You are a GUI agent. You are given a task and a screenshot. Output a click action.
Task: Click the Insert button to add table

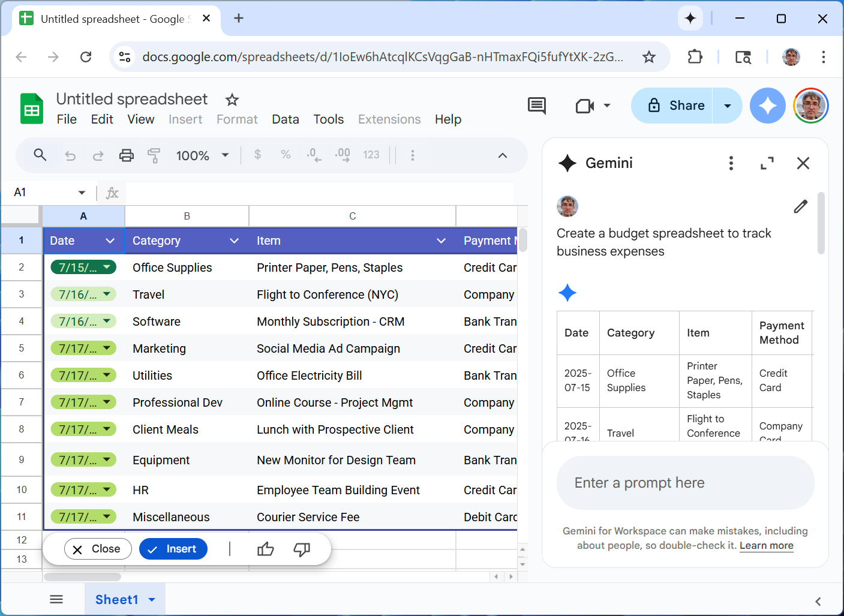tap(173, 549)
